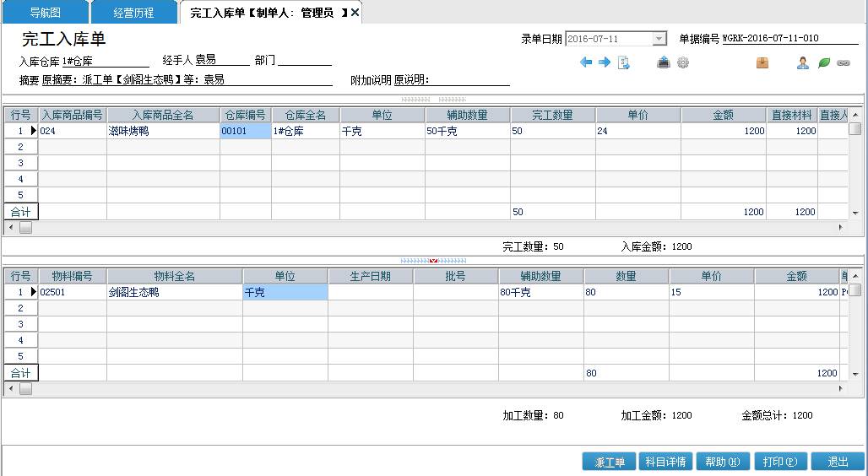This screenshot has width=868, height=476.
Task: Open the 录单日期 date dropdown
Action: point(659,39)
